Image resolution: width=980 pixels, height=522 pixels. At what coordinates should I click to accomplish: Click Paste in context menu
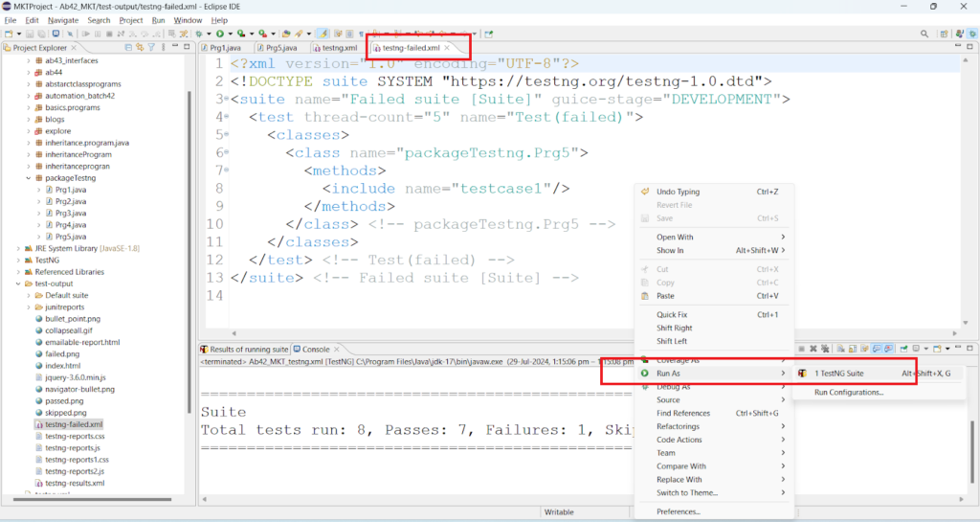713,296
